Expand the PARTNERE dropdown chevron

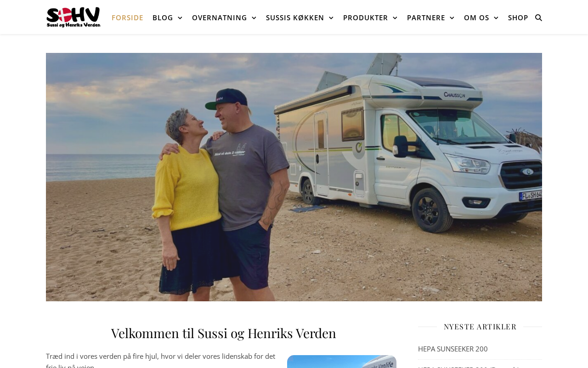pos(452,18)
